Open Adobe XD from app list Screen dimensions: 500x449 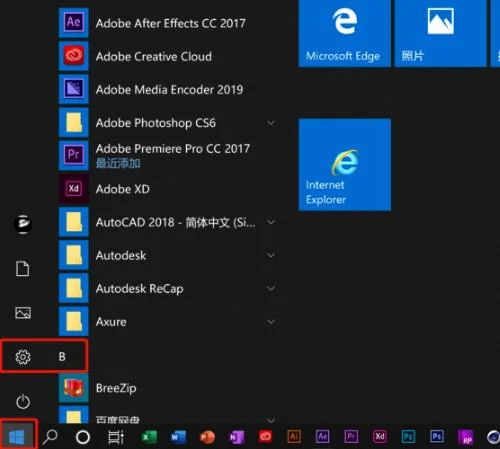[168, 189]
